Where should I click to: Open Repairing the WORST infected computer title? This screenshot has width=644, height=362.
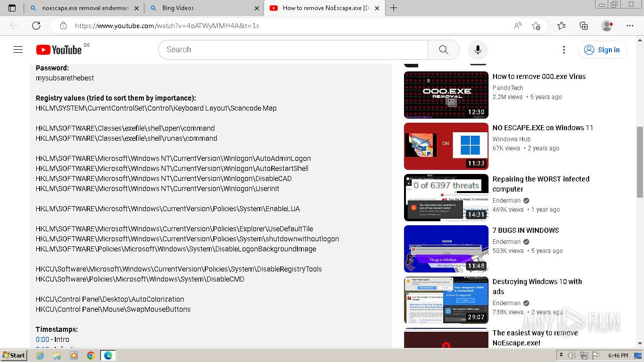541,184
